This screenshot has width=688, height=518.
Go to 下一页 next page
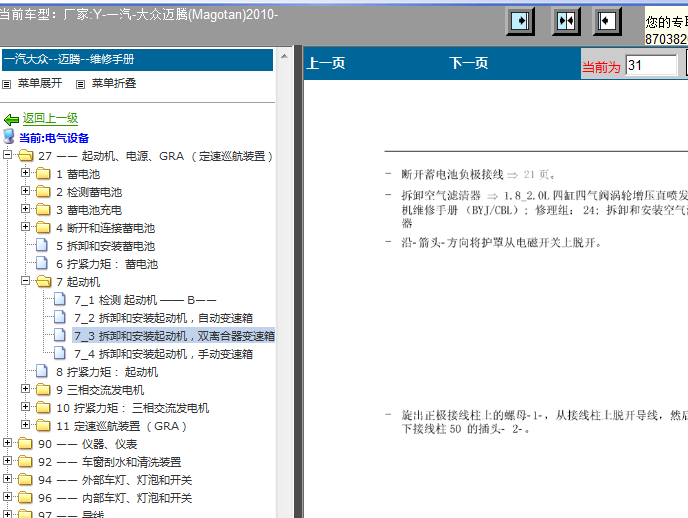coord(469,63)
